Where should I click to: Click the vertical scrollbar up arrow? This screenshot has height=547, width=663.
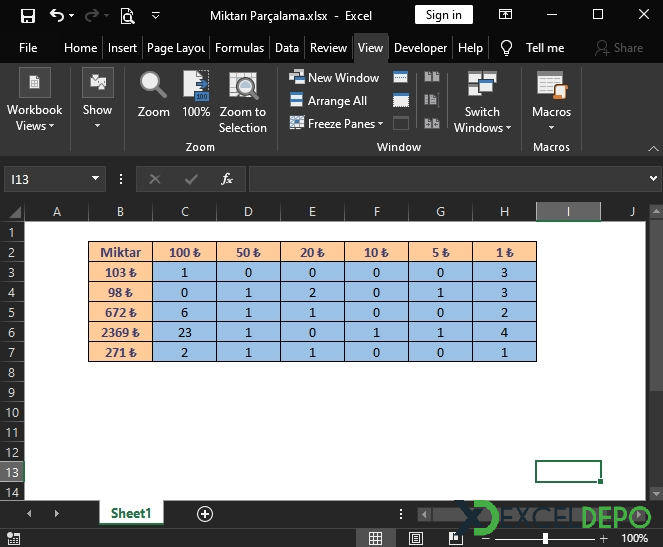coord(655,211)
